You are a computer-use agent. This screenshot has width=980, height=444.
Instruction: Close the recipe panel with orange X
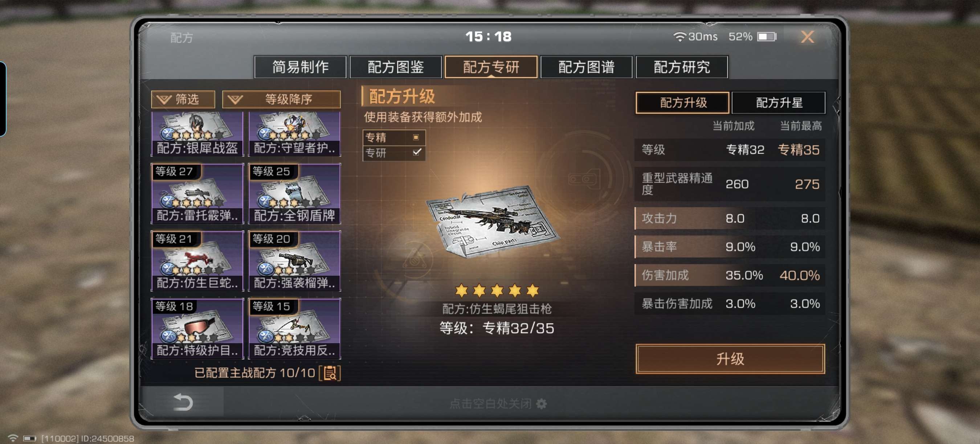click(x=807, y=37)
